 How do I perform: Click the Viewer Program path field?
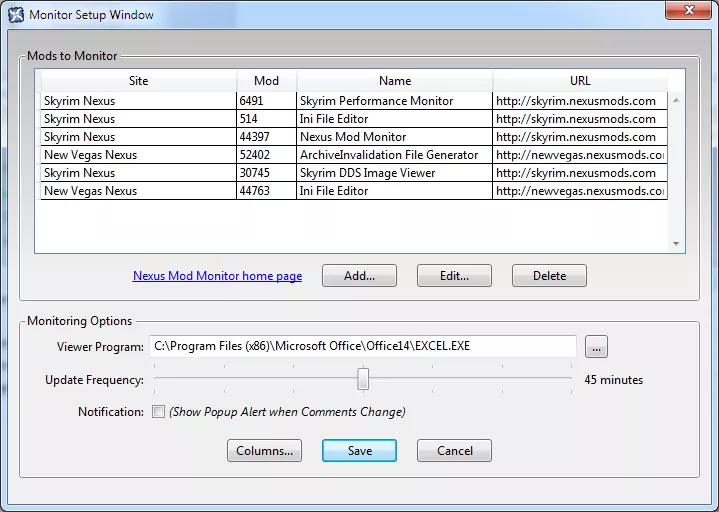coord(363,346)
